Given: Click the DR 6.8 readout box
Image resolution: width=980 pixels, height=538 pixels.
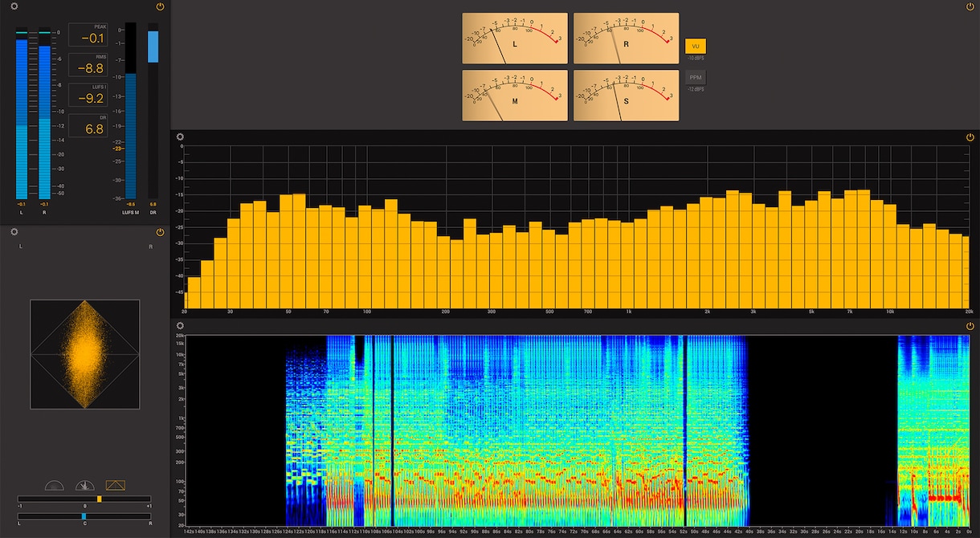Looking at the screenshot, I should click(x=88, y=126).
